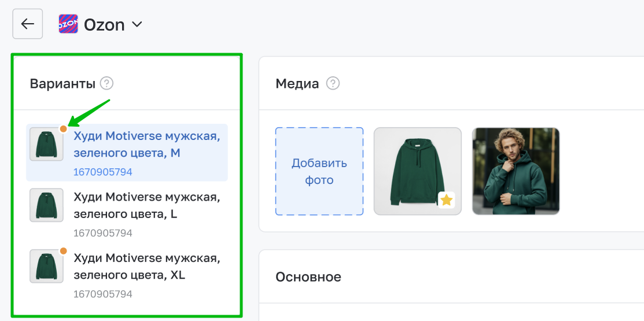Open the flat green hoodie photo
This screenshot has height=321, width=644.
point(414,168)
